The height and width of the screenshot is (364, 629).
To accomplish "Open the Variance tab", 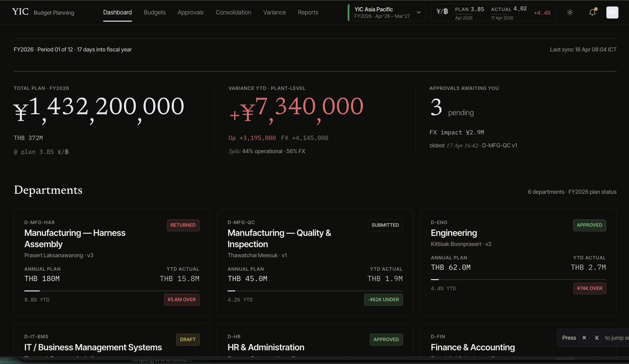I will coord(274,13).
